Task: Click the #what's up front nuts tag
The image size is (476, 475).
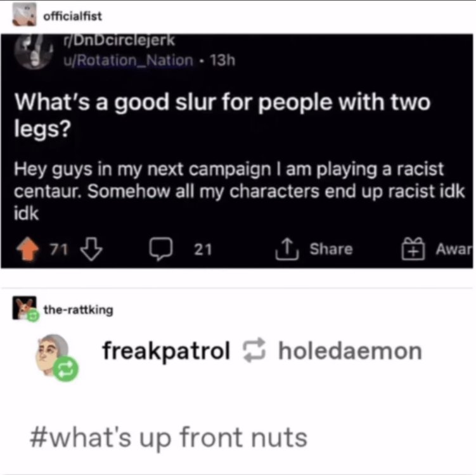Action: coord(169,438)
